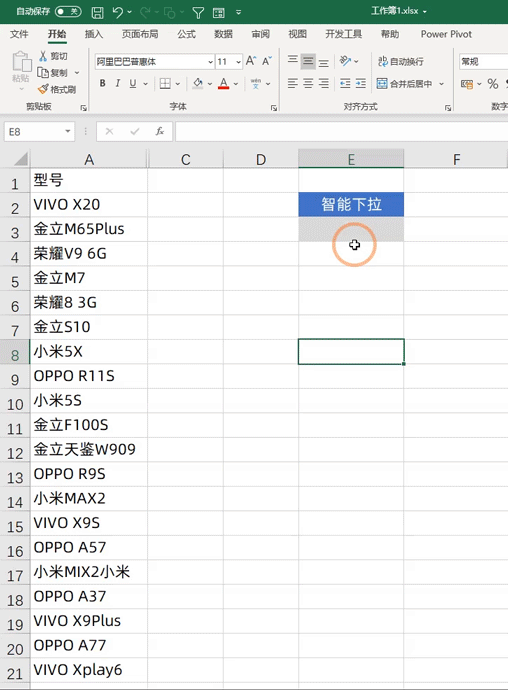
Task: Click the center horizontal alignment icon
Action: [x=308, y=83]
